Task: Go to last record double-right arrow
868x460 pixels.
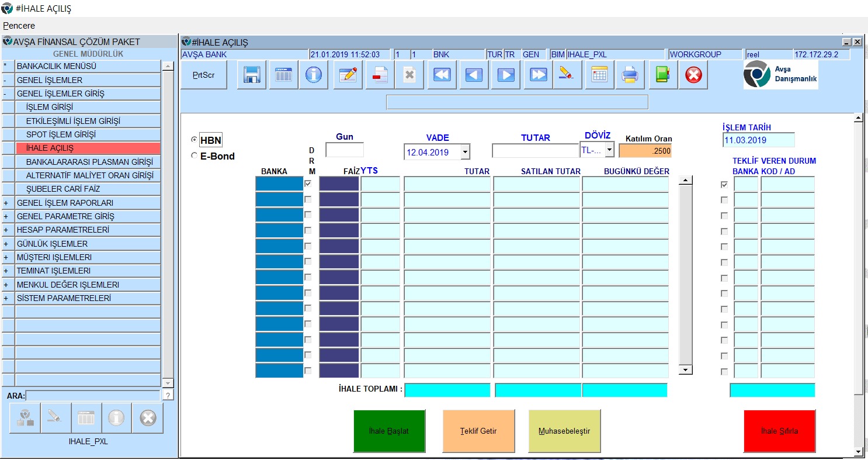Action: pos(538,75)
